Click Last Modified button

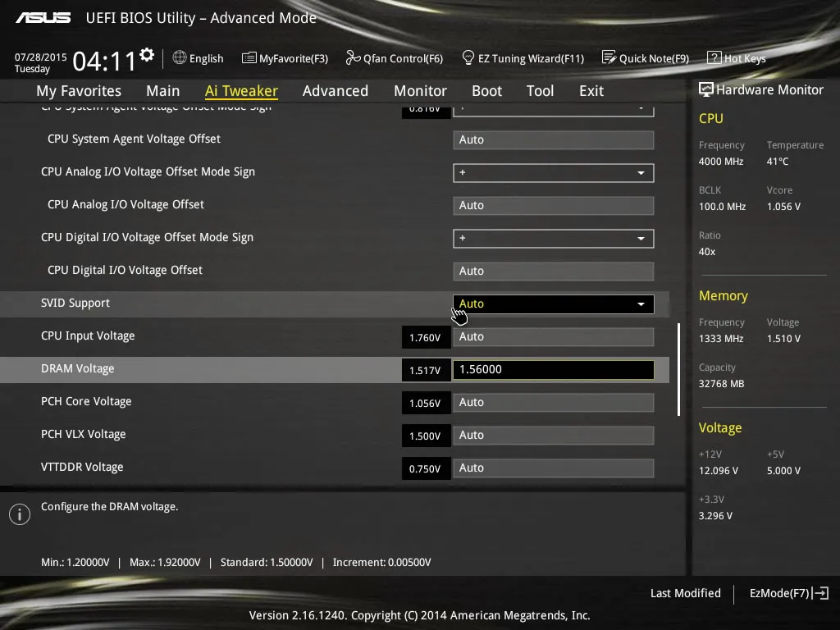coord(685,593)
